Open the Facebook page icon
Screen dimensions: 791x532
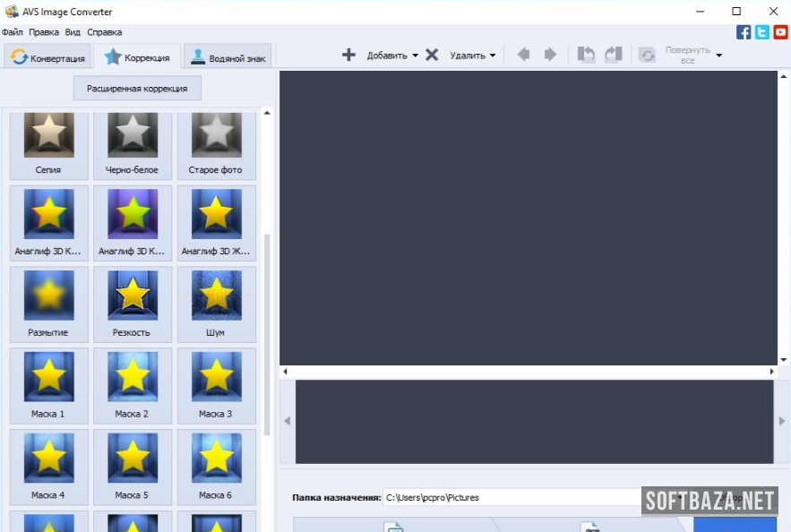tap(744, 32)
